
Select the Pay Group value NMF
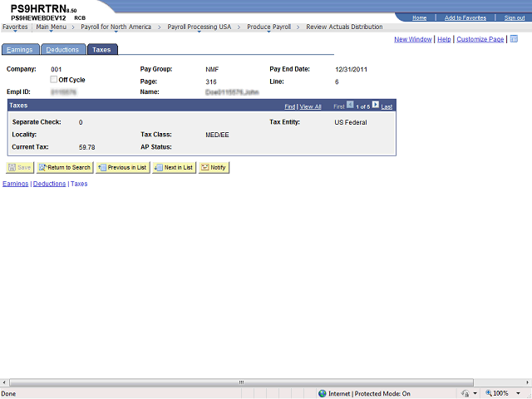212,70
